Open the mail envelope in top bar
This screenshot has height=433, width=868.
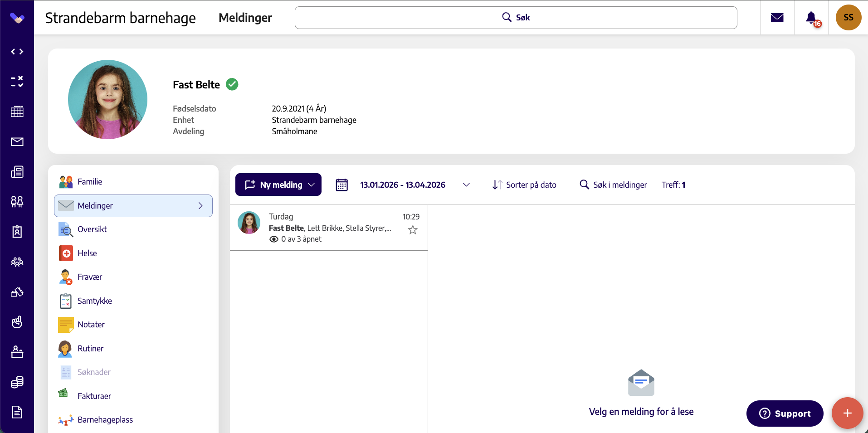pos(777,18)
